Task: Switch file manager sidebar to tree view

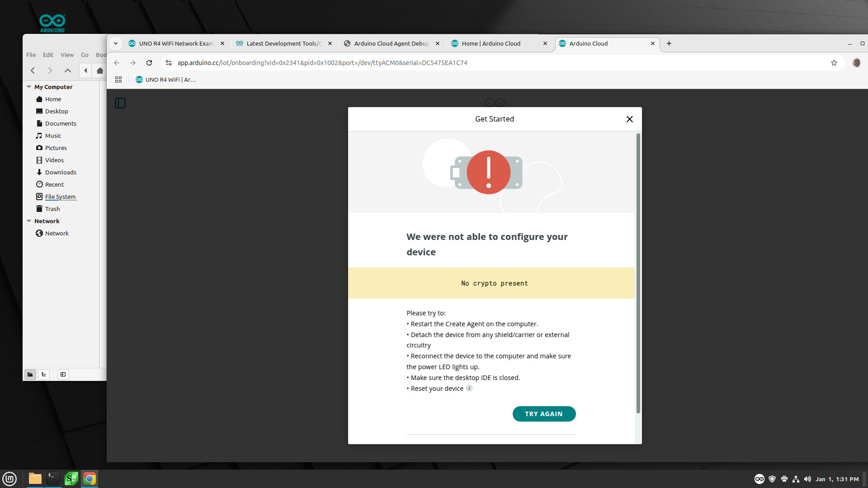Action: [43, 374]
